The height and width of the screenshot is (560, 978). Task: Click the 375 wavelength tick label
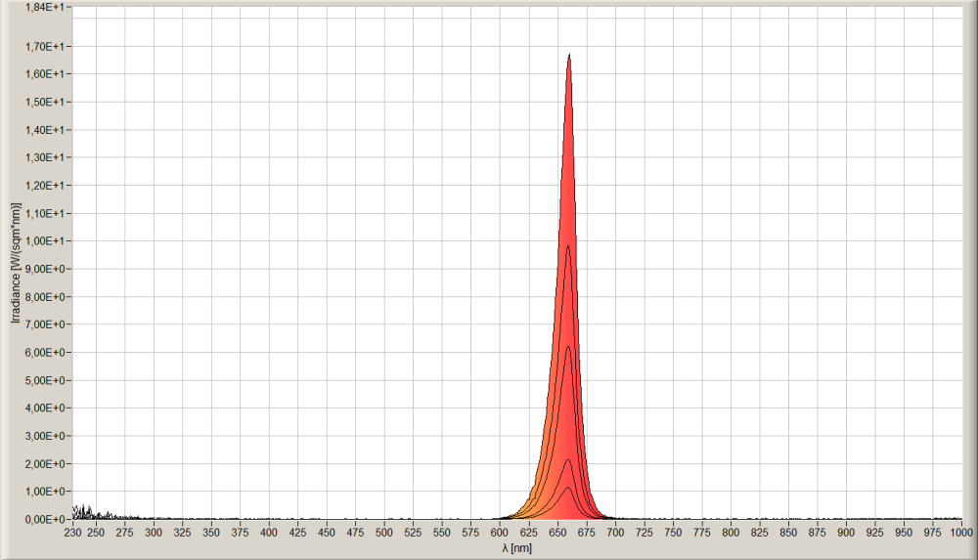(x=241, y=533)
